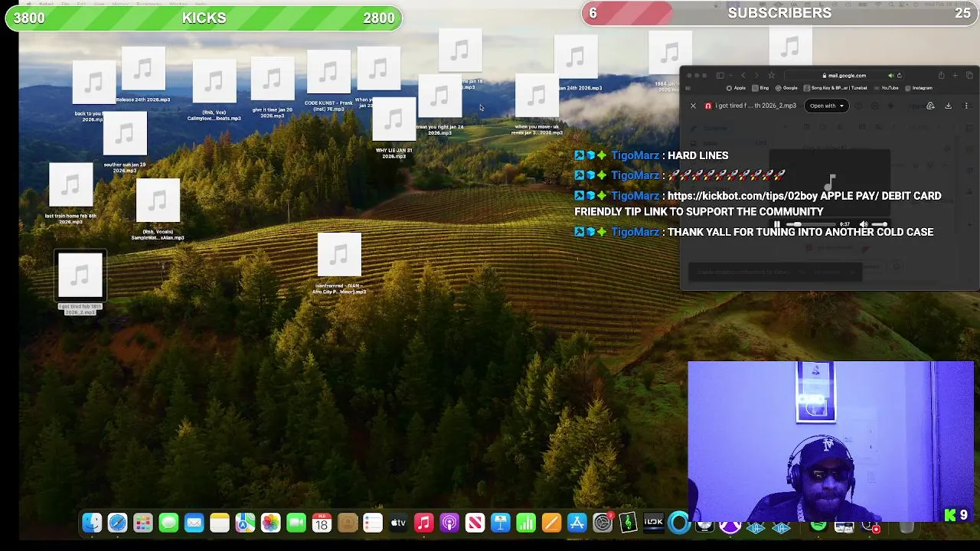Click audio progress bar in mp3 preview
The image size is (980, 551).
pyautogui.click(x=812, y=224)
